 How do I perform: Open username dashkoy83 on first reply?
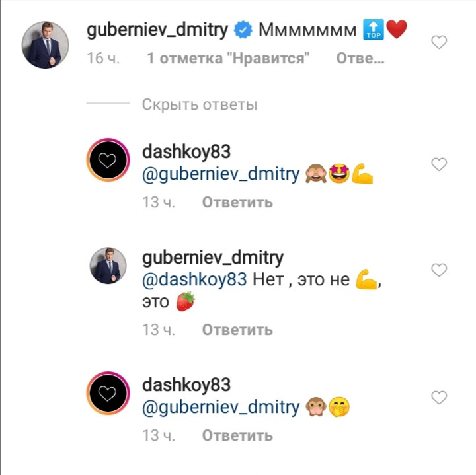[x=186, y=152]
